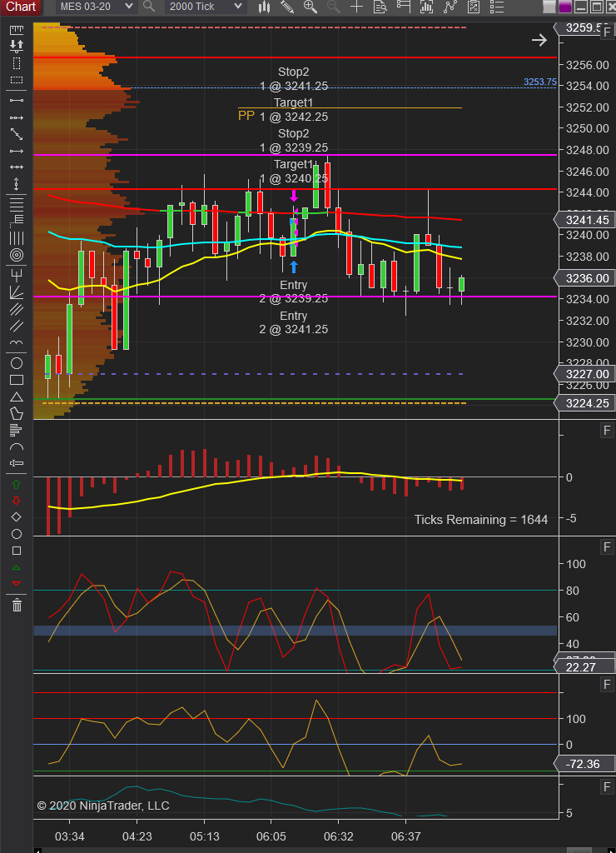This screenshot has width=616, height=853.
Task: Click the Entry 2 @ 3241.25 label
Action: (294, 322)
